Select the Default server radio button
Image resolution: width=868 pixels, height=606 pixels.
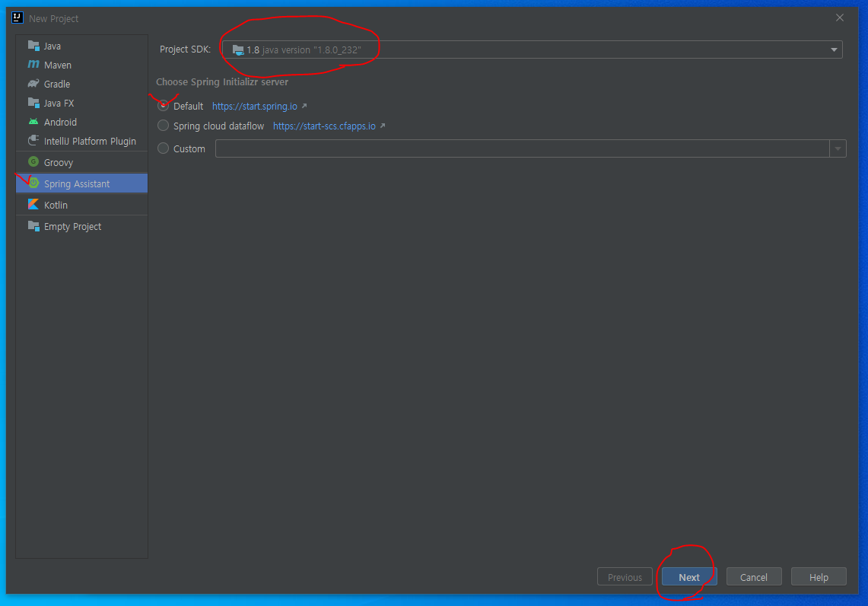[x=163, y=106]
